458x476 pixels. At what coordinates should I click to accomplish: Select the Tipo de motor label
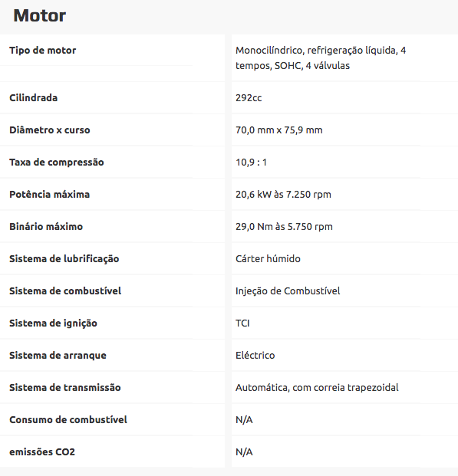pos(42,51)
